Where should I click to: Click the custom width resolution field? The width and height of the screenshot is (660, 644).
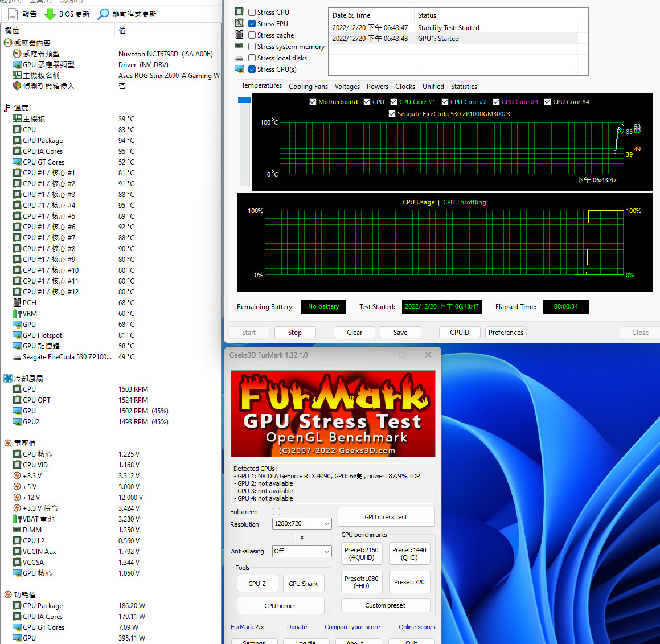[285, 536]
